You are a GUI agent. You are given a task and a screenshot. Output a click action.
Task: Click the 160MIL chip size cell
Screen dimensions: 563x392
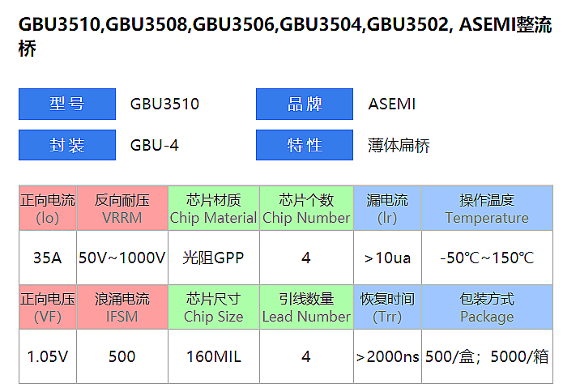pos(214,356)
